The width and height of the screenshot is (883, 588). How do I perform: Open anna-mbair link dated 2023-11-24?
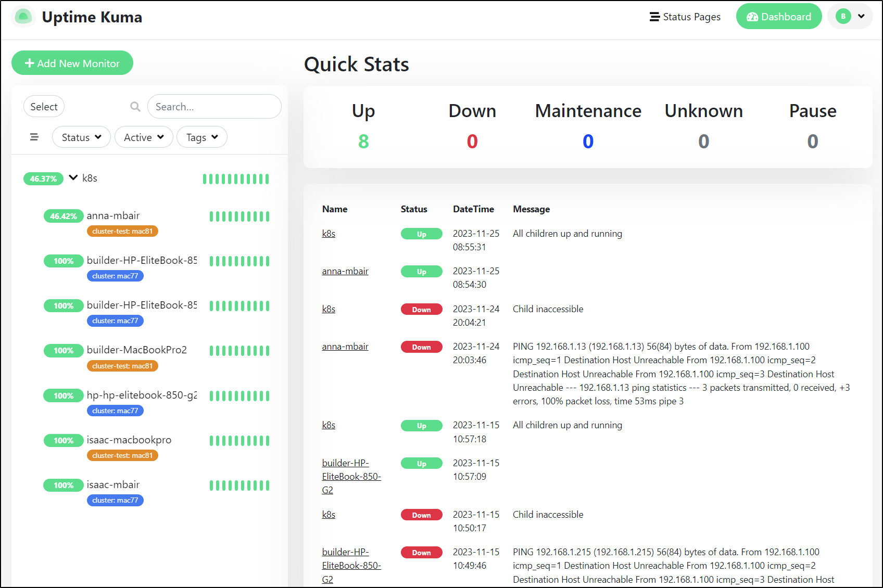[x=345, y=347]
